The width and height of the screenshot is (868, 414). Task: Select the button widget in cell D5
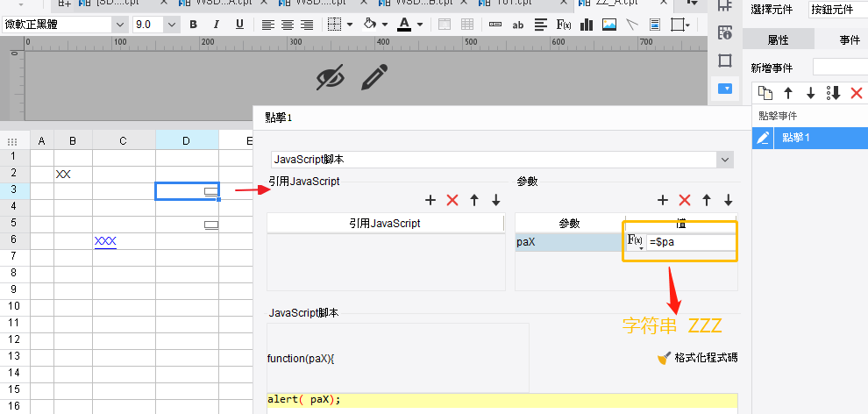(x=211, y=225)
